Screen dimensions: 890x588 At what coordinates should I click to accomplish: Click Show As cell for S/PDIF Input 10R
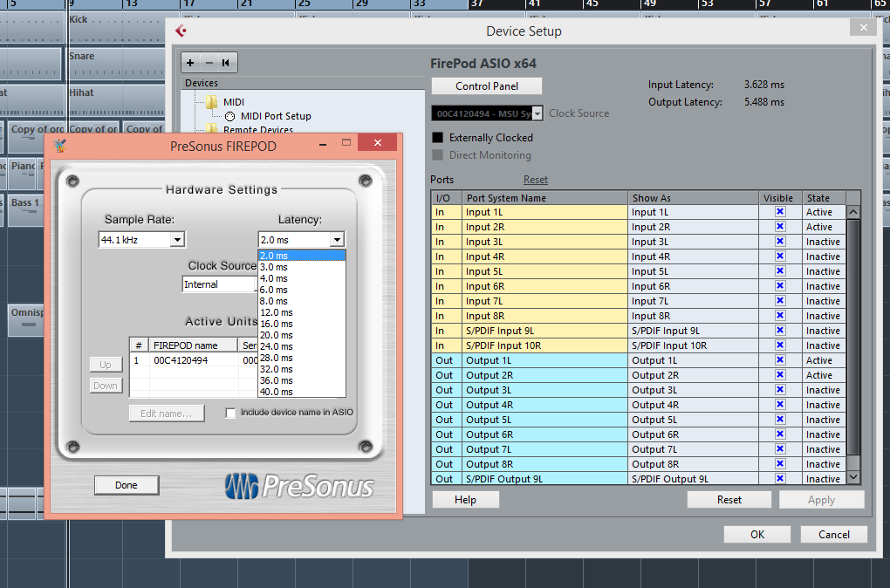[x=693, y=345]
